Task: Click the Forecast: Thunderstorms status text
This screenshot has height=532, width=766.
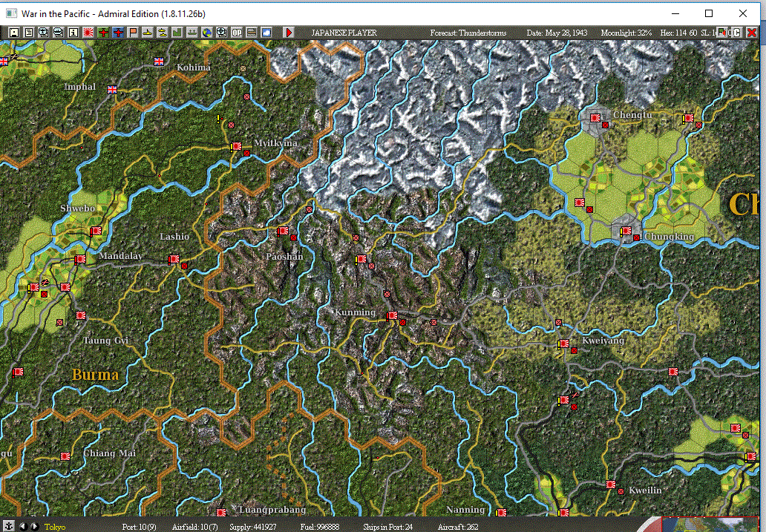Action: point(468,33)
